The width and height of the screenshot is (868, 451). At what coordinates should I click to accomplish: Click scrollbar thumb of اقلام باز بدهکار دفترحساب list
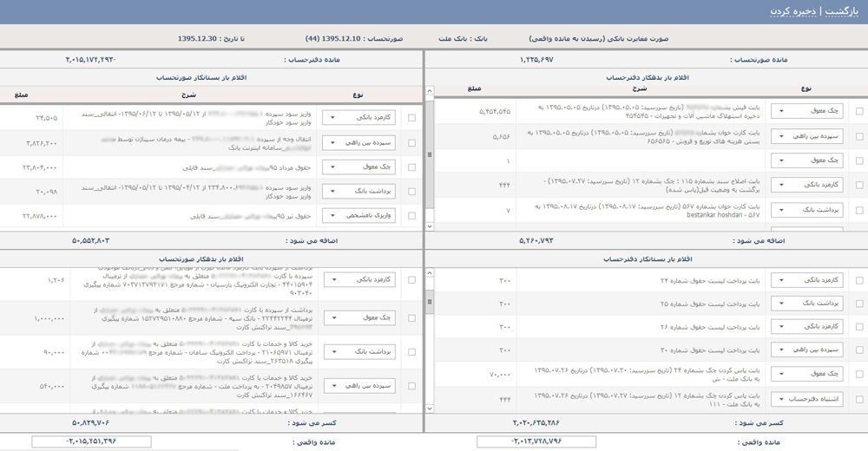click(x=430, y=154)
